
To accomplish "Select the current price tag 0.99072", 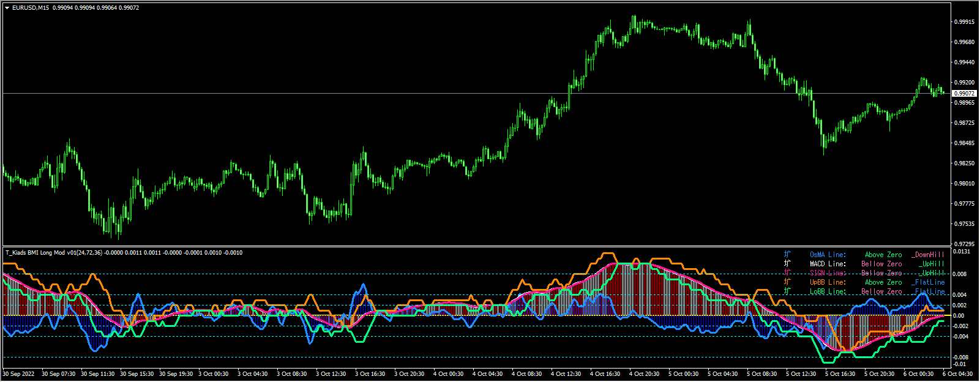I will click(965, 93).
